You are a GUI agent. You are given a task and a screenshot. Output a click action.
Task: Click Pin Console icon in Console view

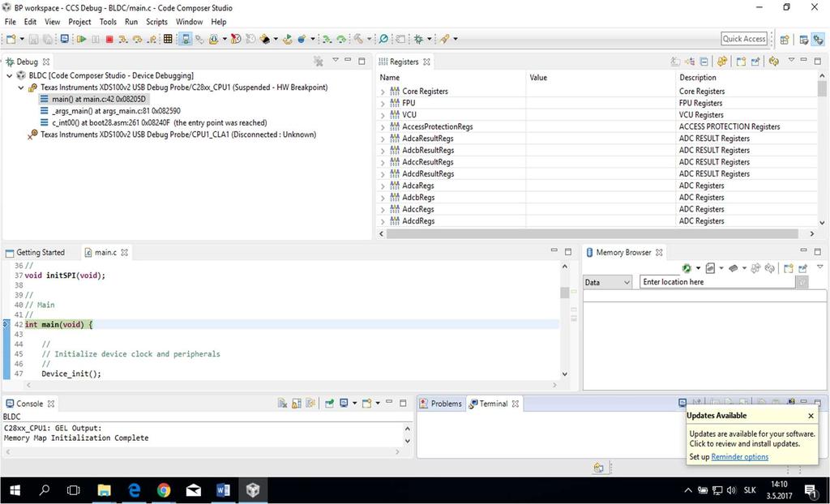(x=330, y=404)
